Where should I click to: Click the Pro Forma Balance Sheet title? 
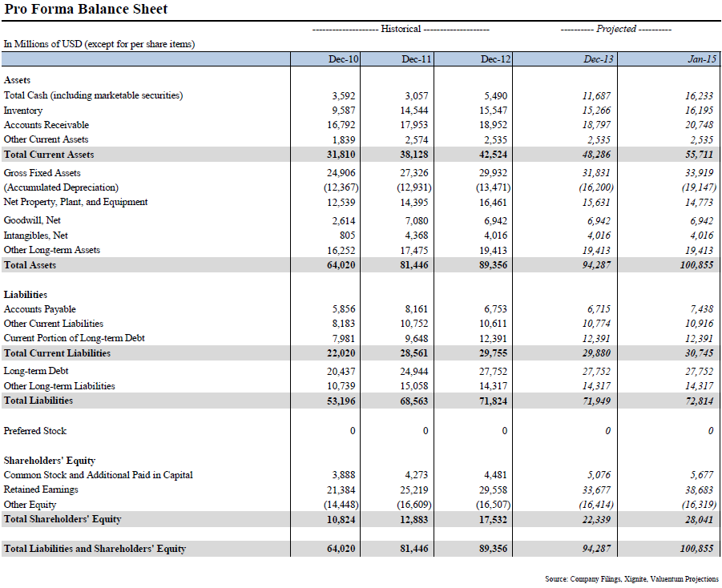coord(88,9)
